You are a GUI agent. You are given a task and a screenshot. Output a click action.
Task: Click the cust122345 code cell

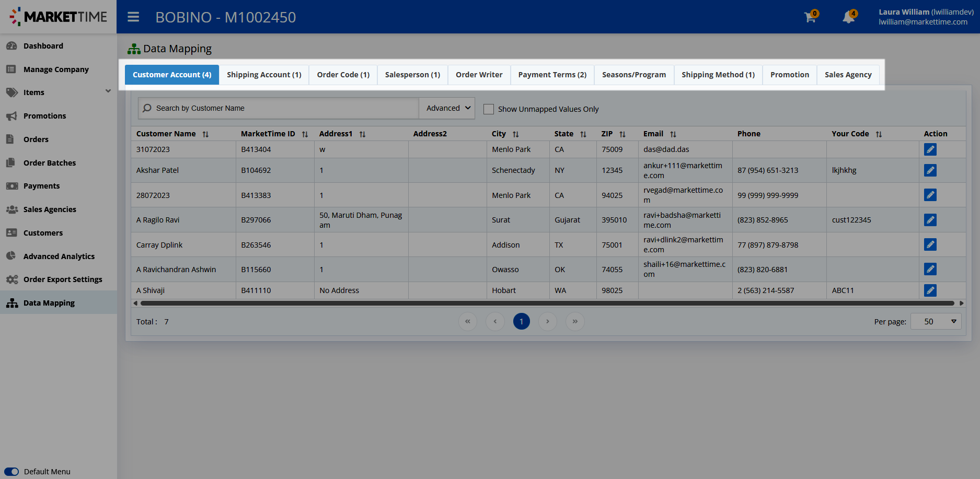click(872, 220)
